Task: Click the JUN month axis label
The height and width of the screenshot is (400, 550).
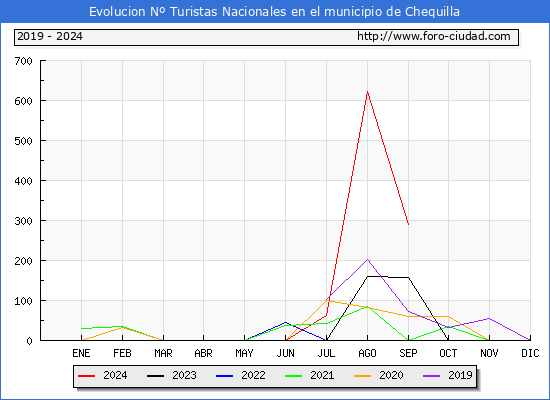Action: point(286,353)
